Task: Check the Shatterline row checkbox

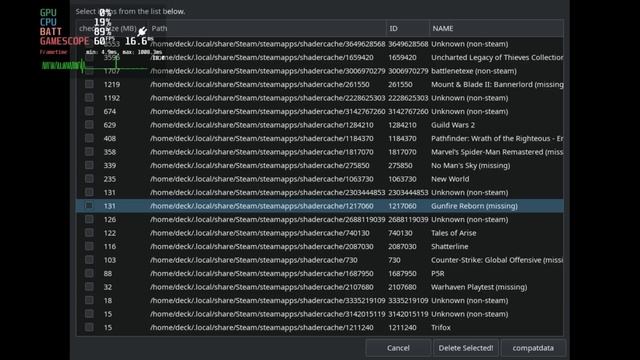Action: 89,246
